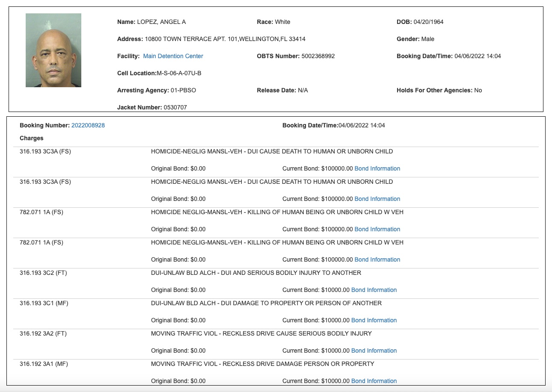Click the 316.192 3A1 (MF) statute code
Viewport: 552px width, 392px height.
(44, 364)
